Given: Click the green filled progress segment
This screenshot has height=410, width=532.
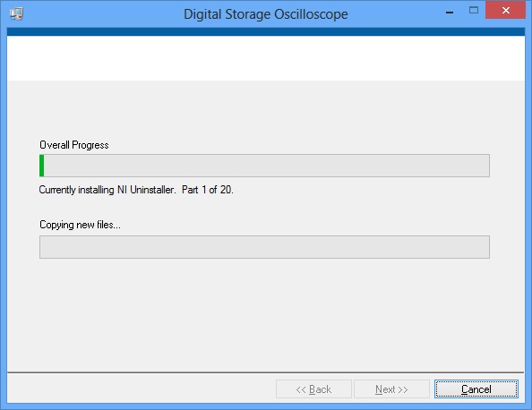Looking at the screenshot, I should pos(42,166).
